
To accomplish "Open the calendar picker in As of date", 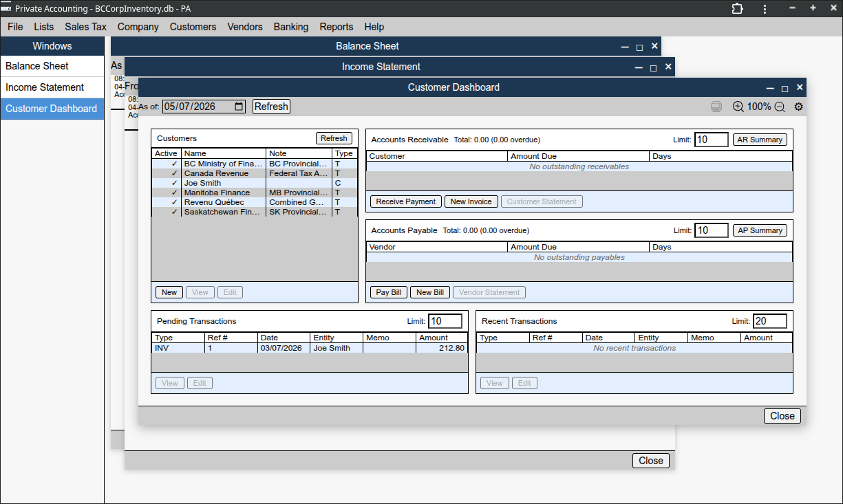I will (x=239, y=107).
